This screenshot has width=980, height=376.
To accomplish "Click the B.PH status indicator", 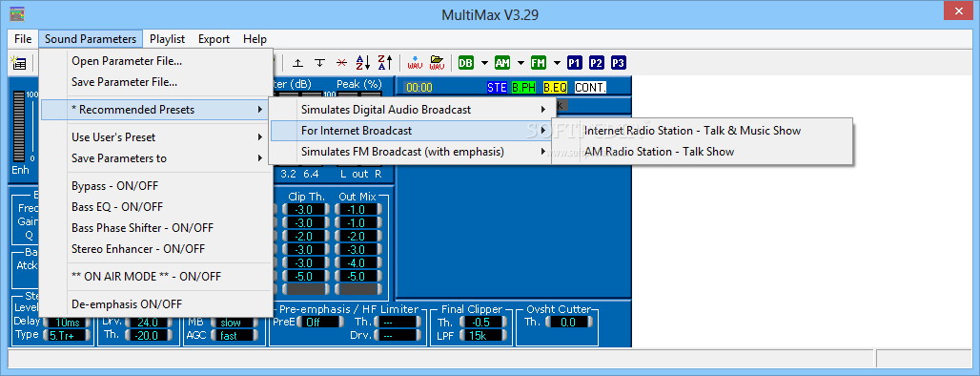I will [523, 88].
